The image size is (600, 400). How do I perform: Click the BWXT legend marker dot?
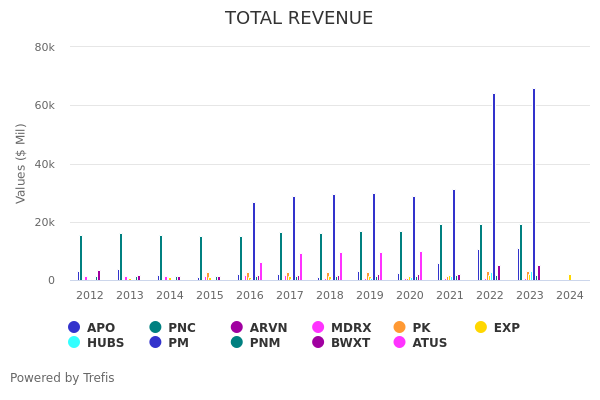click(319, 343)
